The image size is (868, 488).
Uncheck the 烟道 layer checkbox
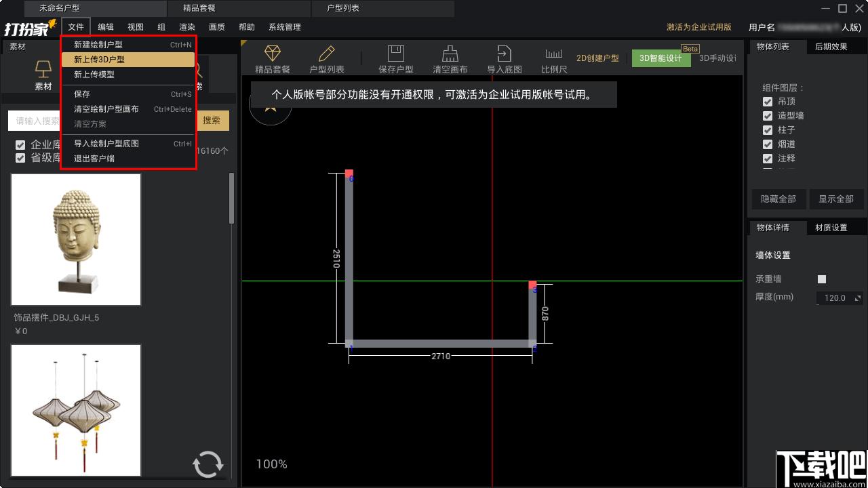pos(768,144)
